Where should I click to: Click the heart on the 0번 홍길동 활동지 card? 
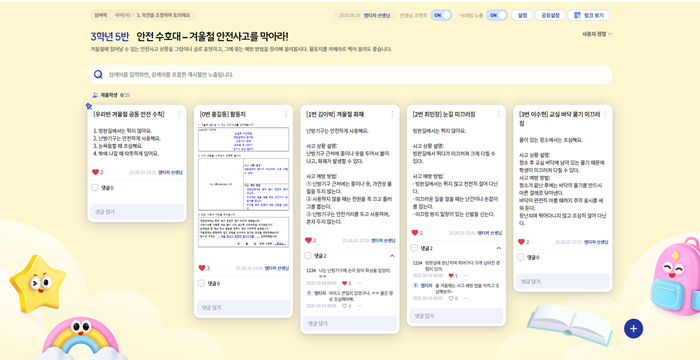[201, 268]
